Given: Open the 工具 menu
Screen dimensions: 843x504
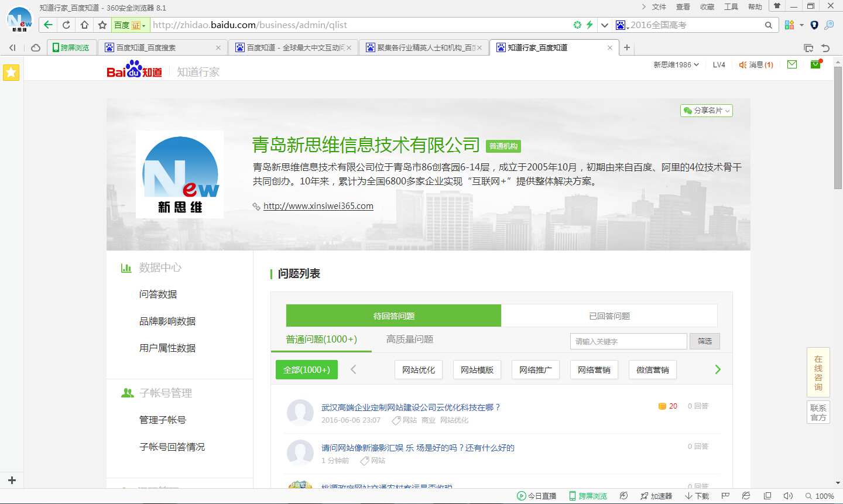Looking at the screenshot, I should tap(731, 7).
